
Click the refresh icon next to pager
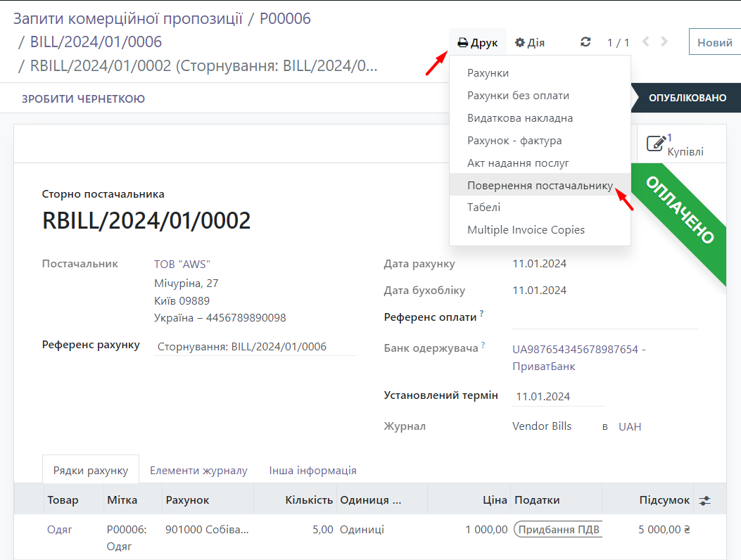pos(585,42)
